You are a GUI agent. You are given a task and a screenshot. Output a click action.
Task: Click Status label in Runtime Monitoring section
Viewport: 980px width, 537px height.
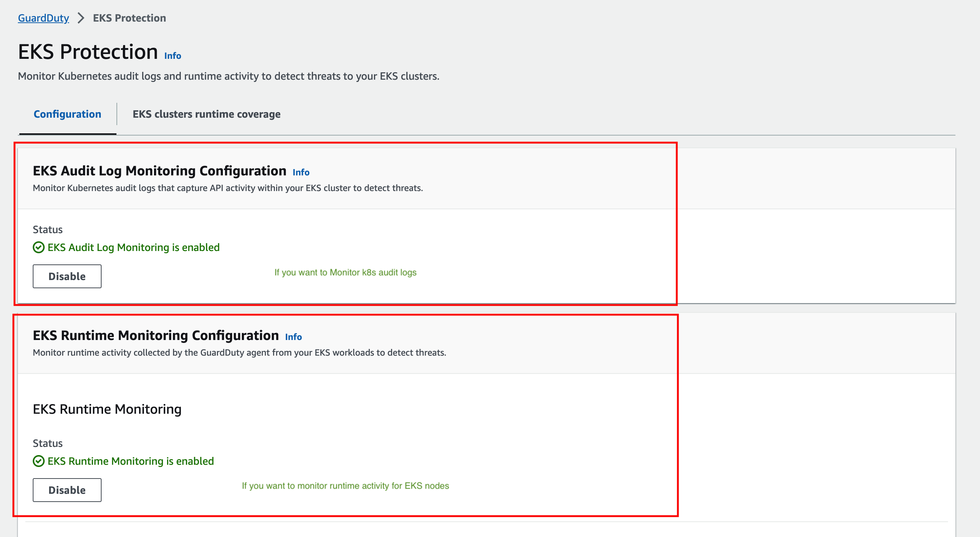[48, 443]
